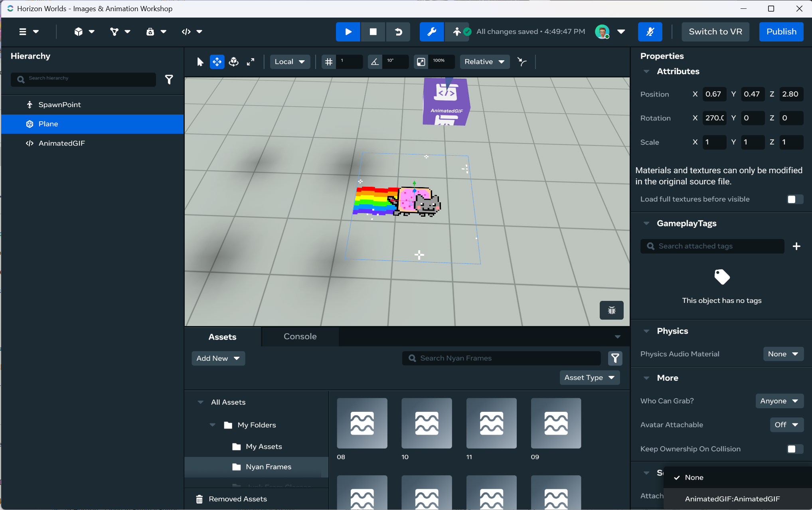Select AnimatedGIF script object in hierarchy
This screenshot has width=812, height=510.
click(92, 143)
